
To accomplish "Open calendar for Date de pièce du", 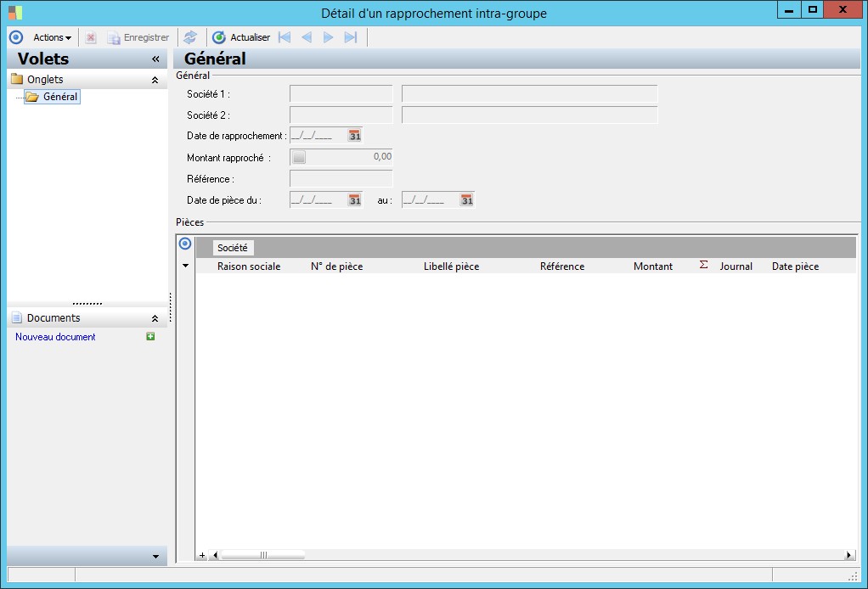I will pos(355,200).
